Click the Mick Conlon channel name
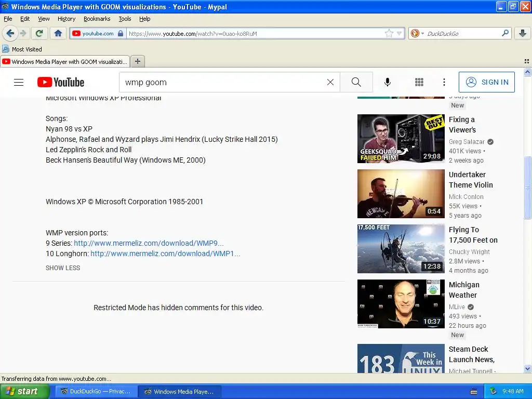 pyautogui.click(x=466, y=197)
